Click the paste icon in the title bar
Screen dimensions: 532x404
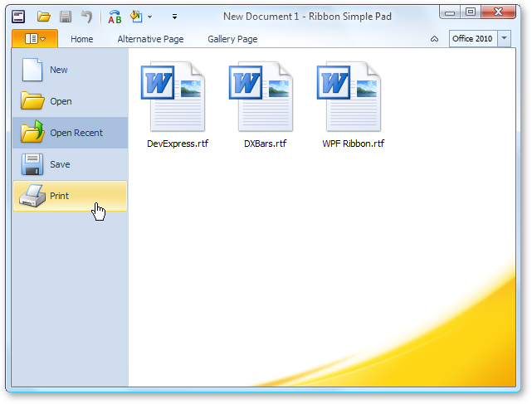pyautogui.click(x=137, y=16)
